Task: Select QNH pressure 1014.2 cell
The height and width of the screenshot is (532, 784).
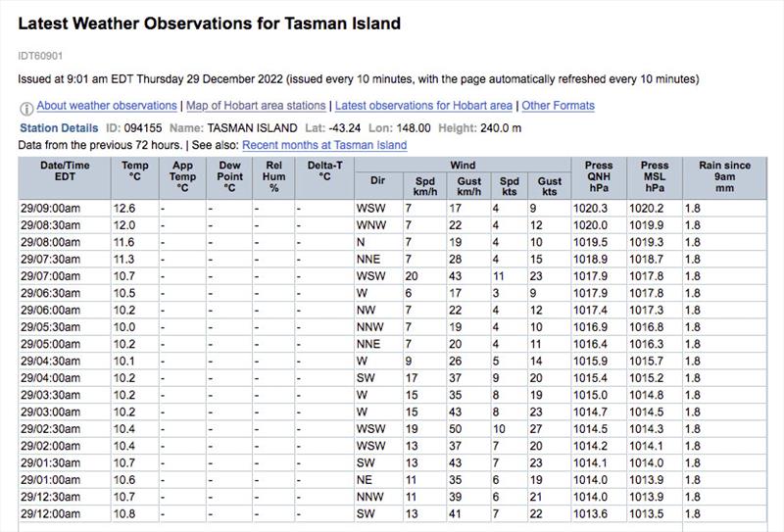Action: 599,447
